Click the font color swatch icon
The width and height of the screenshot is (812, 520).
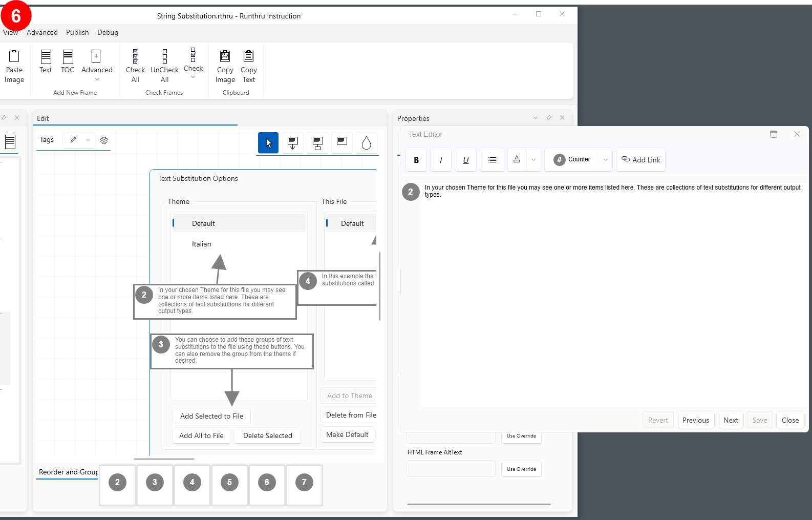pyautogui.click(x=517, y=159)
